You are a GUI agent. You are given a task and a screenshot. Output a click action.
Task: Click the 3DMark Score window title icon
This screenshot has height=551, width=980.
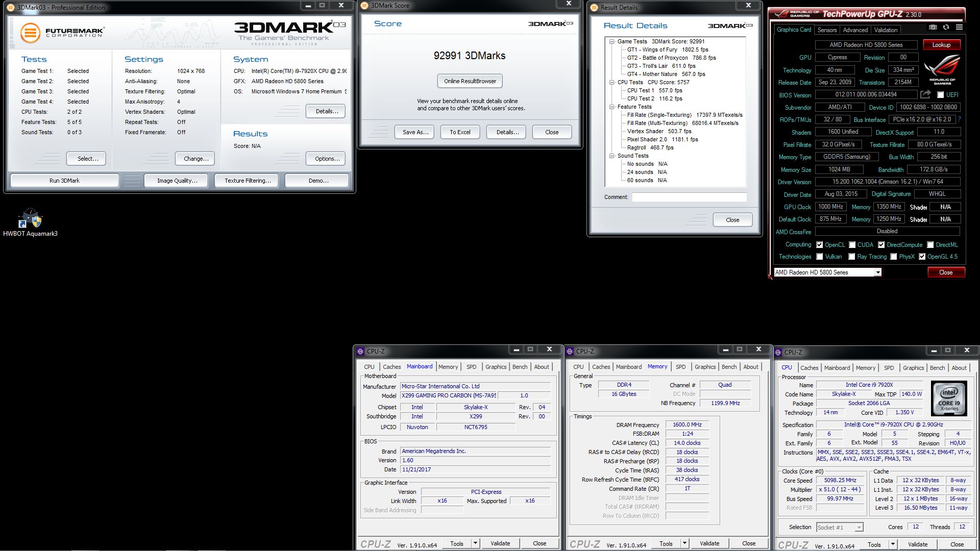(364, 6)
